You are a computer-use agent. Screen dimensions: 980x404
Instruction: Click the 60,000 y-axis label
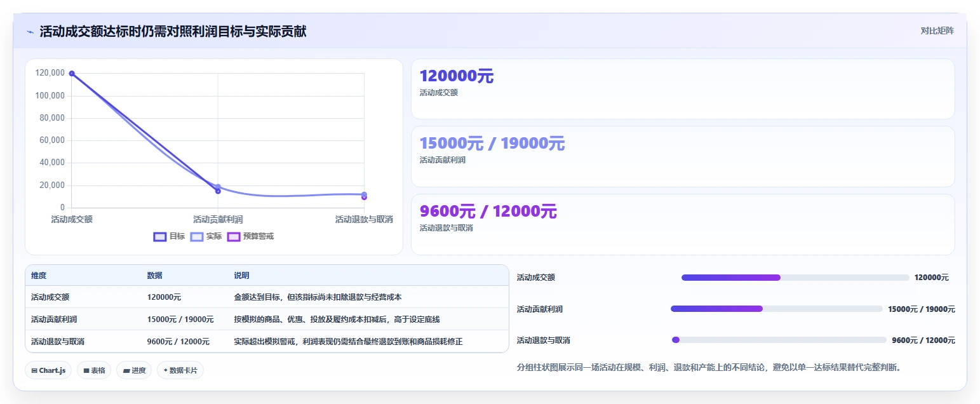(x=52, y=140)
